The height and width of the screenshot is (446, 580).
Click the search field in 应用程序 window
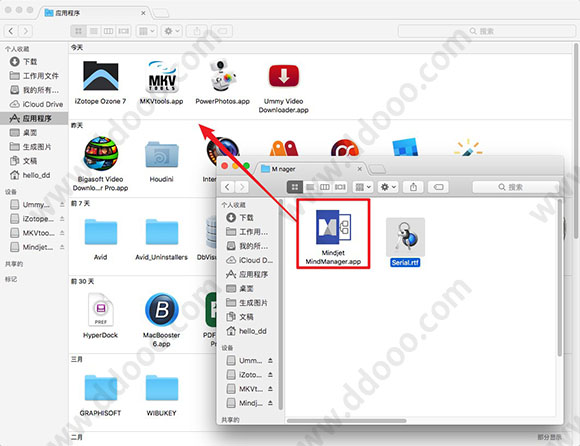point(486,31)
